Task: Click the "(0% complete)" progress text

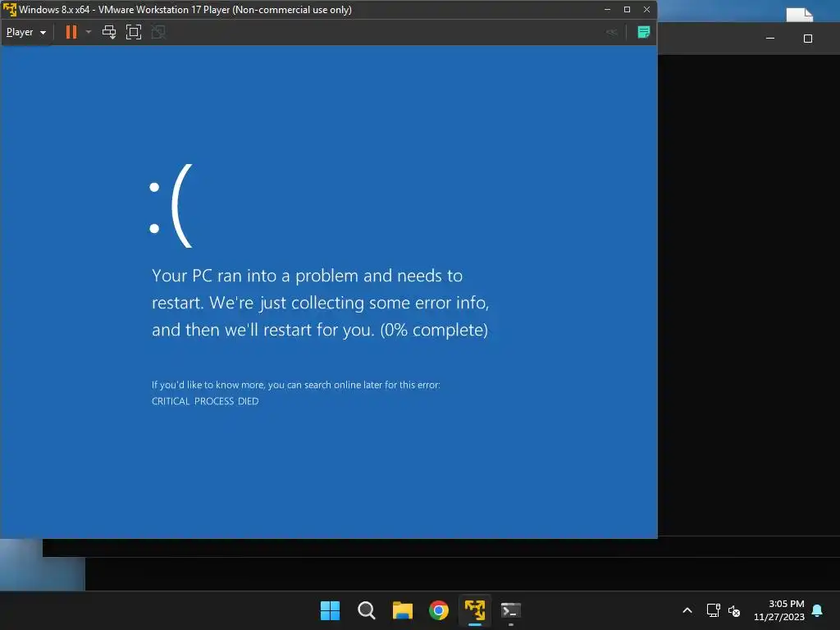Action: (434, 330)
